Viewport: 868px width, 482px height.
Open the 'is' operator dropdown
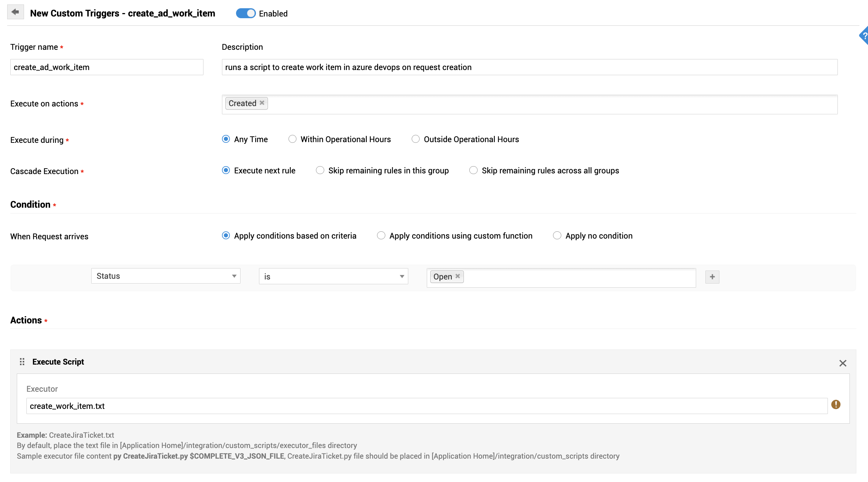coord(333,276)
